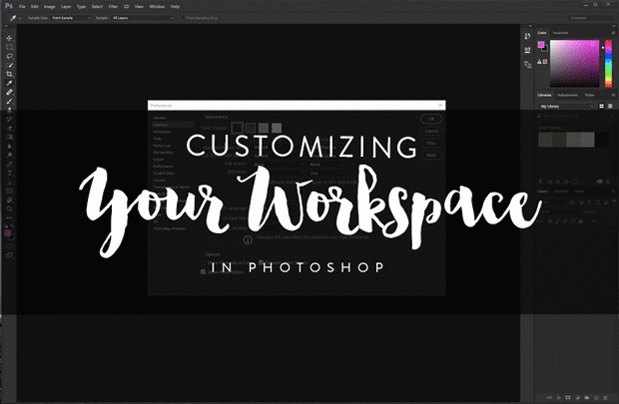Open the Window menu
Screen dimensions: 619x404
157,6
